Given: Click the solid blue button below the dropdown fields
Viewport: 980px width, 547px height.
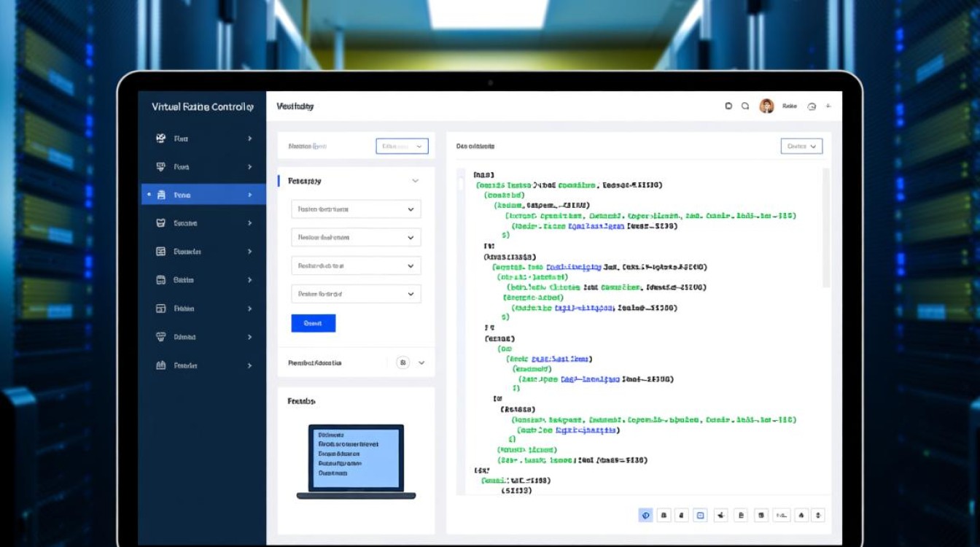Looking at the screenshot, I should pyautogui.click(x=313, y=323).
